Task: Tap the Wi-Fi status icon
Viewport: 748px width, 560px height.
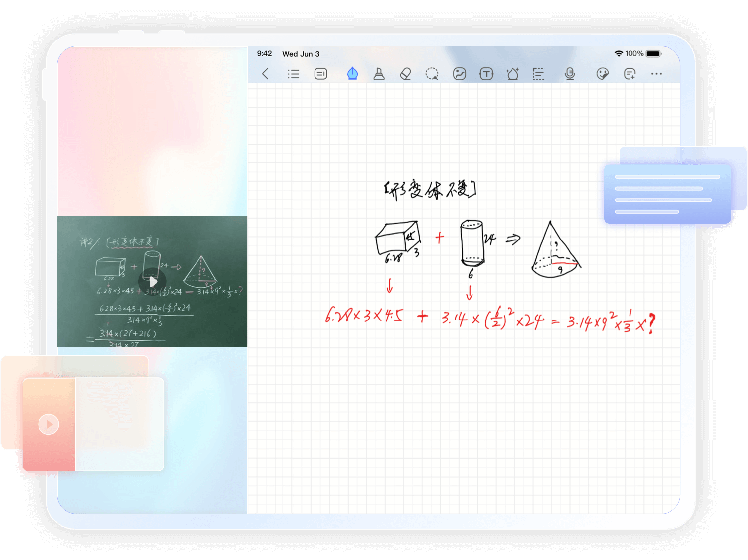Action: [x=618, y=53]
